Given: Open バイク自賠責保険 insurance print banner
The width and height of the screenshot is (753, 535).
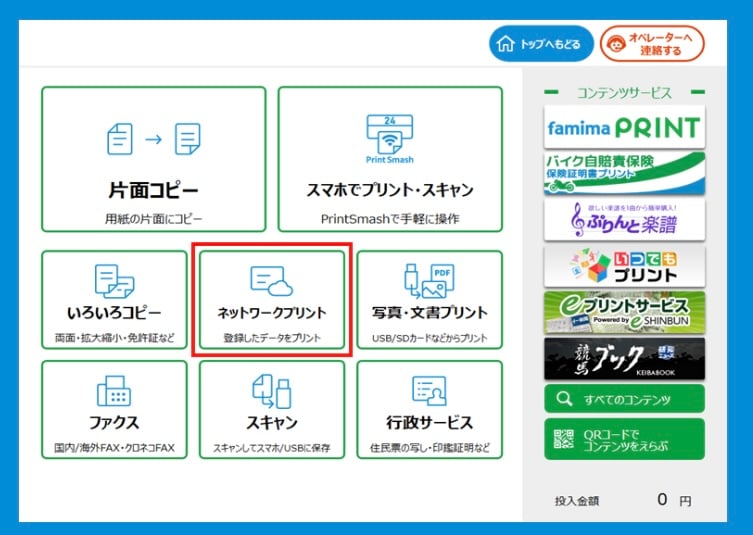Looking at the screenshot, I should click(624, 173).
